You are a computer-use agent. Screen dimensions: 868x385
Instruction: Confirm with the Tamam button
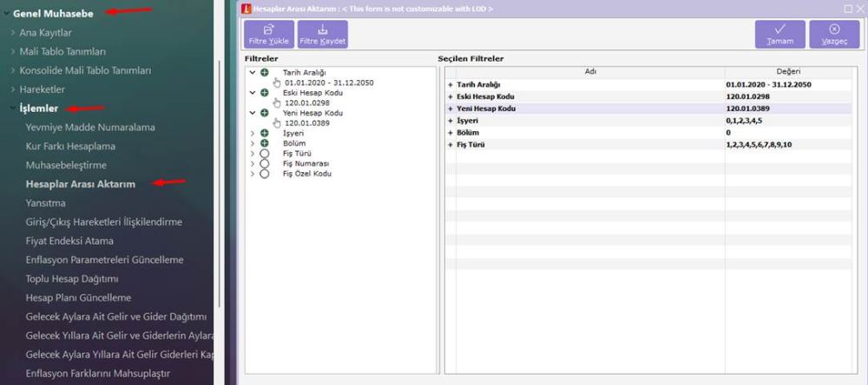click(x=780, y=35)
